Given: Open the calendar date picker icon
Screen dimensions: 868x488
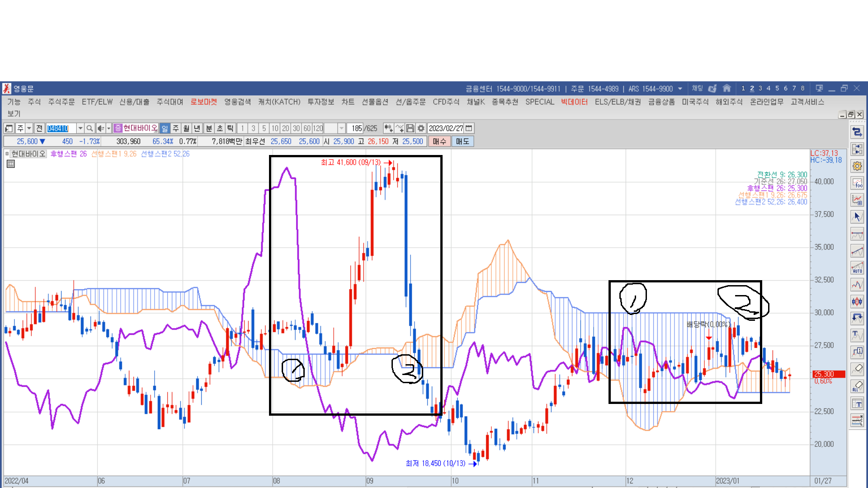Looking at the screenshot, I should [x=469, y=128].
